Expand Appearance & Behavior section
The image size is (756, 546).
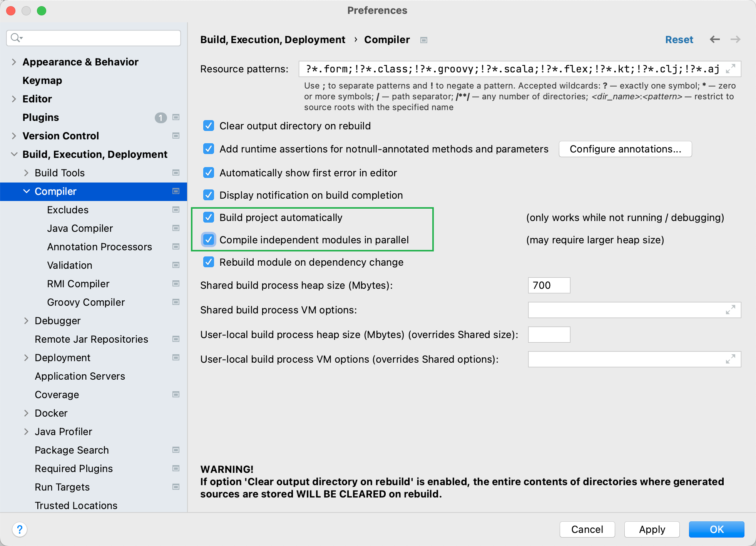click(14, 62)
